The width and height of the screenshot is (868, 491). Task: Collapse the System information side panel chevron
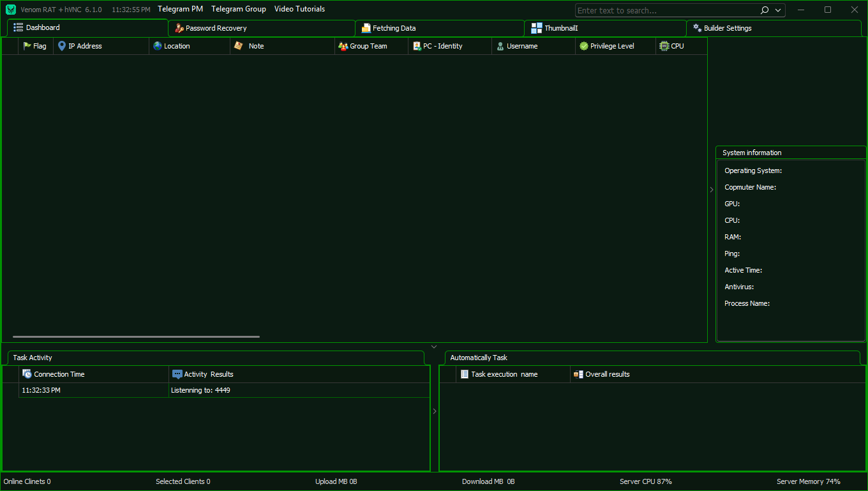click(x=712, y=190)
